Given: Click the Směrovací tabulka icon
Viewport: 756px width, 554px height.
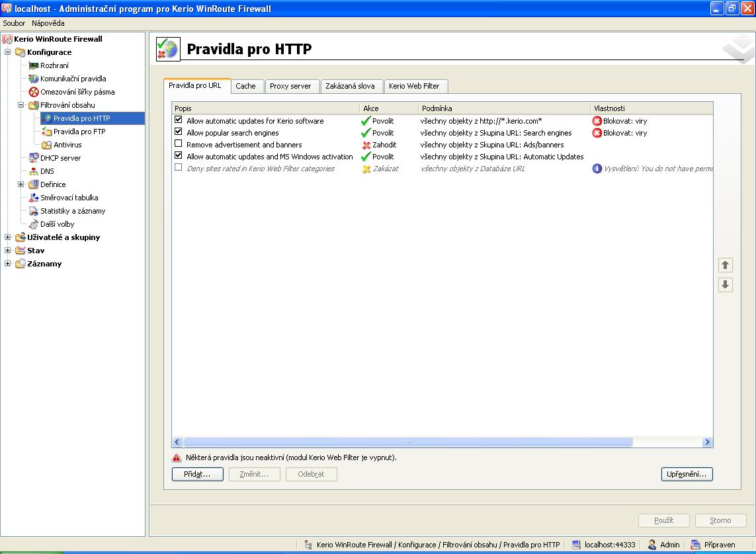Looking at the screenshot, I should (33, 198).
